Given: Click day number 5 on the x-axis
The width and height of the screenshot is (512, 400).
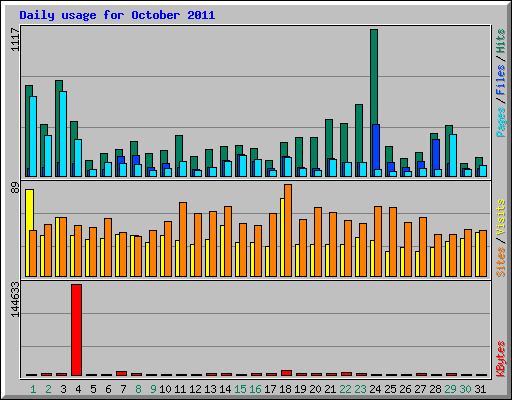Looking at the screenshot, I should click(x=93, y=389).
